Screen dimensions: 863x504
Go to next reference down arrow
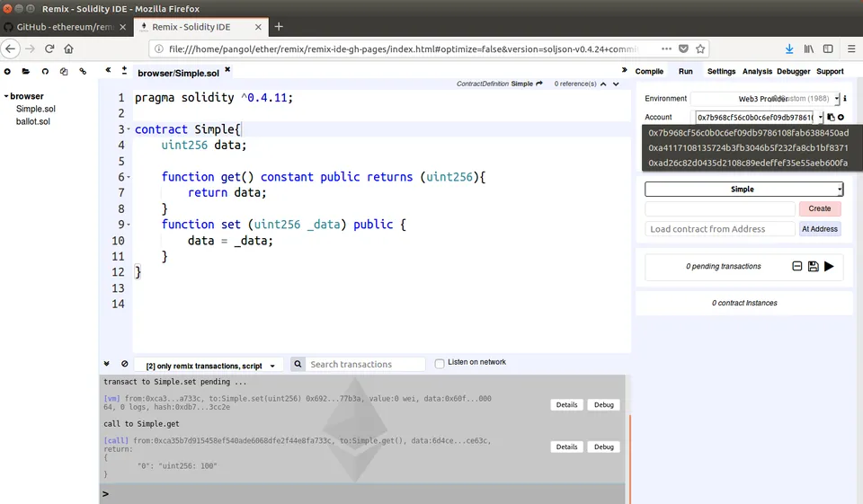coord(616,84)
